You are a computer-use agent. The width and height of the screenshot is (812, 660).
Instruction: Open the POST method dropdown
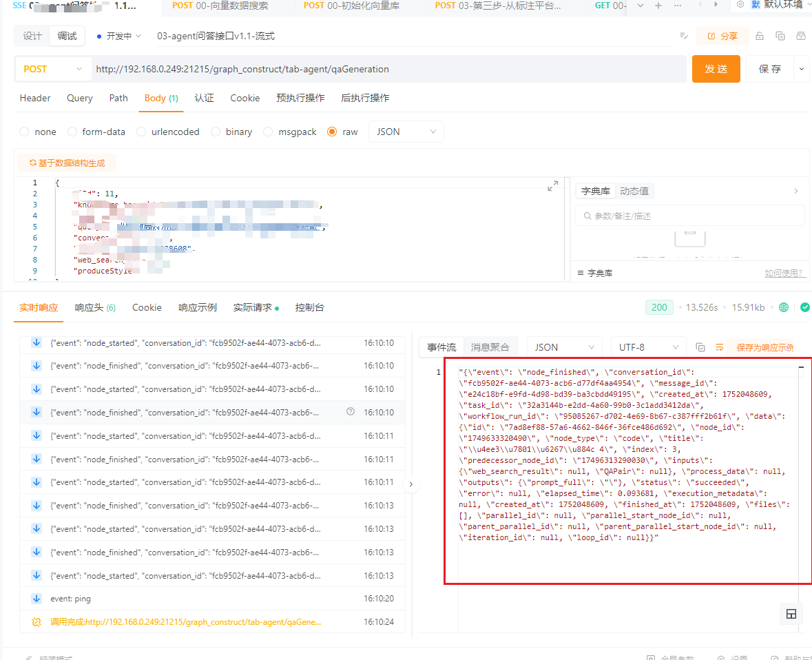(52, 69)
